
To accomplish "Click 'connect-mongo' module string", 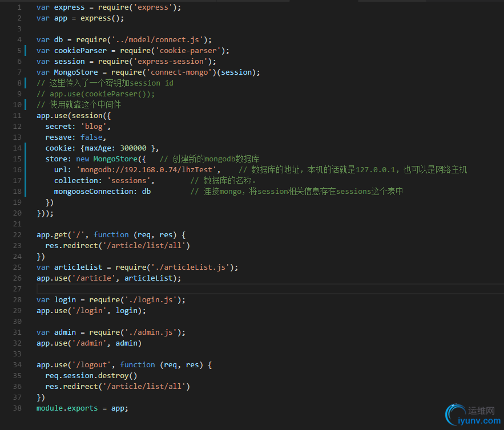I will [179, 72].
